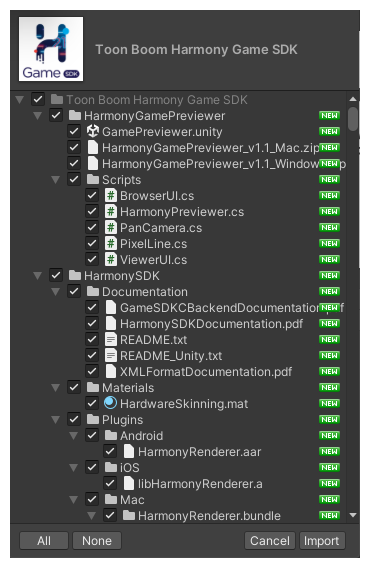Uncheck the libHarmonyRenderer.a checkbox
The width and height of the screenshot is (370, 568).
pyautogui.click(x=110, y=483)
